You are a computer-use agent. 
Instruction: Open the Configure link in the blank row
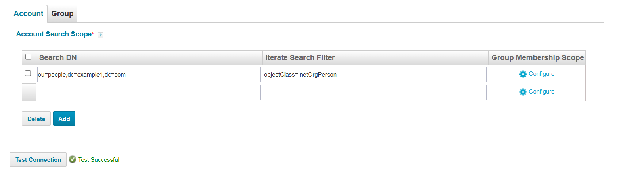point(541,92)
